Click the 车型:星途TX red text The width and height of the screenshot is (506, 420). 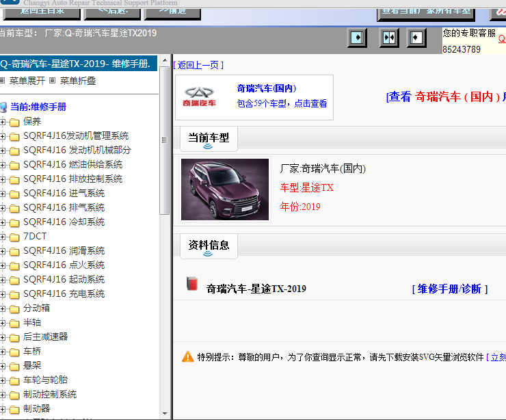pos(306,187)
